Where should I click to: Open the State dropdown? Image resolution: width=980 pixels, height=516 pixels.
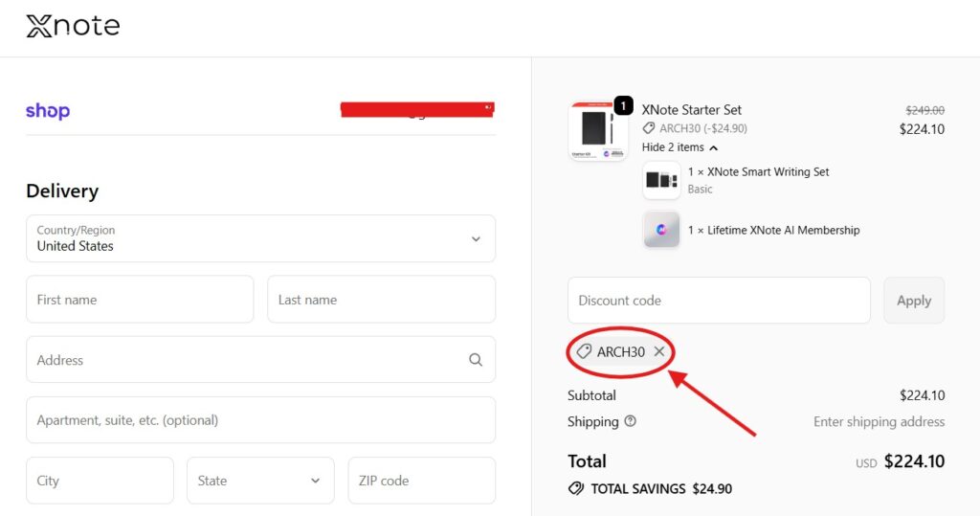pos(260,481)
